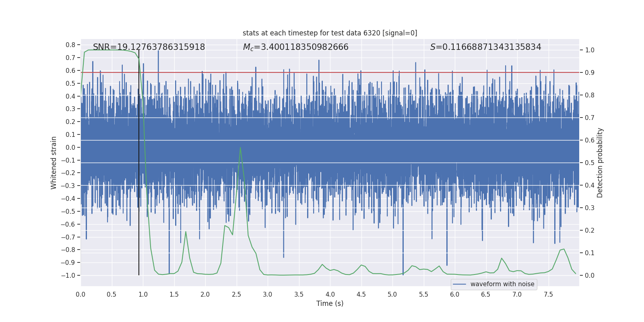Click the 'Time (s)' x-axis label

click(330, 303)
